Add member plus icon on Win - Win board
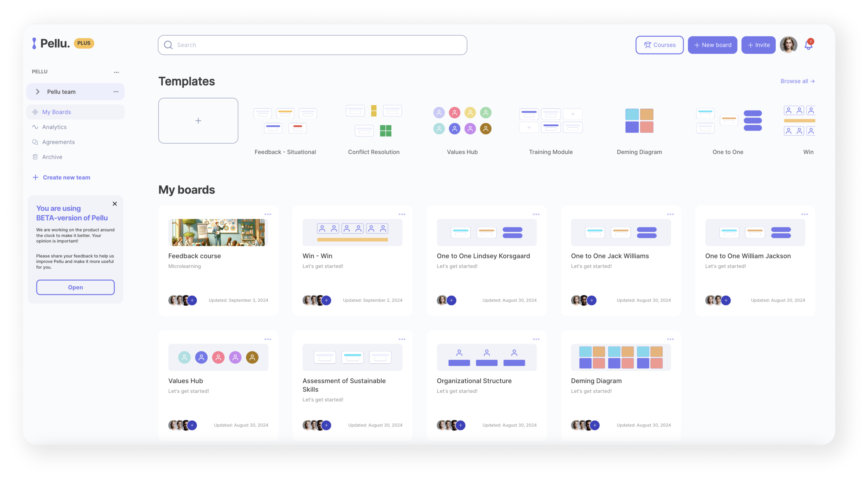Screen dimensions: 868x478 point(326,300)
